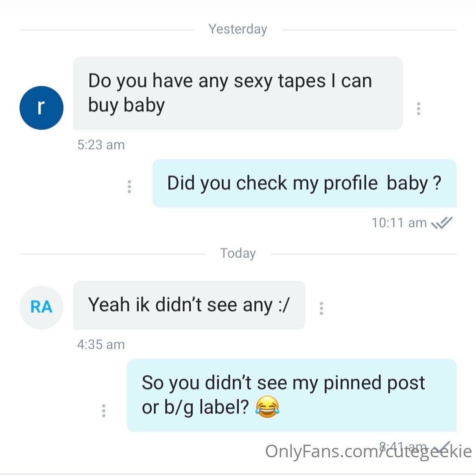Open three-dot menu next to "Yeah ik didn't see any"
The height and width of the screenshot is (476, 476).
[321, 309]
